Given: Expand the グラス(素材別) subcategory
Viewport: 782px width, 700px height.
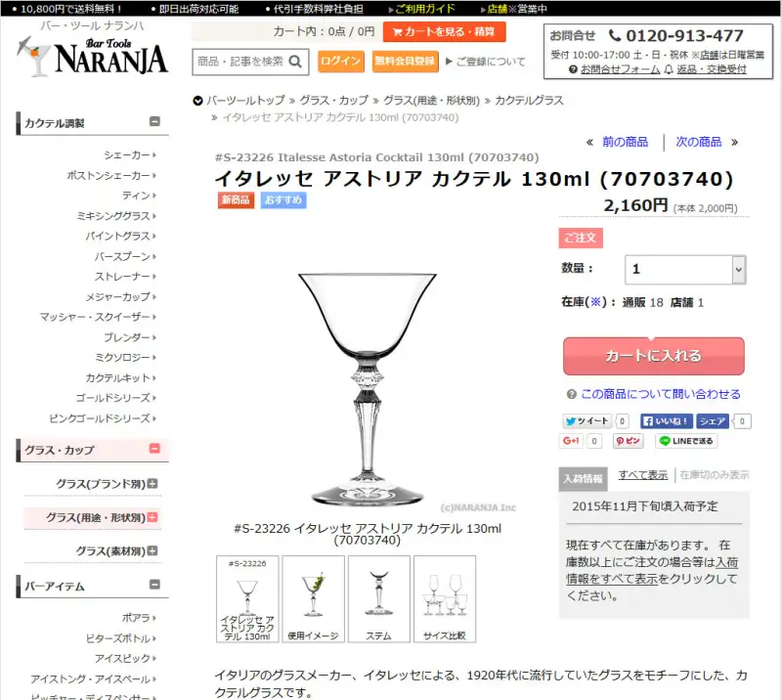Looking at the screenshot, I should (x=152, y=550).
